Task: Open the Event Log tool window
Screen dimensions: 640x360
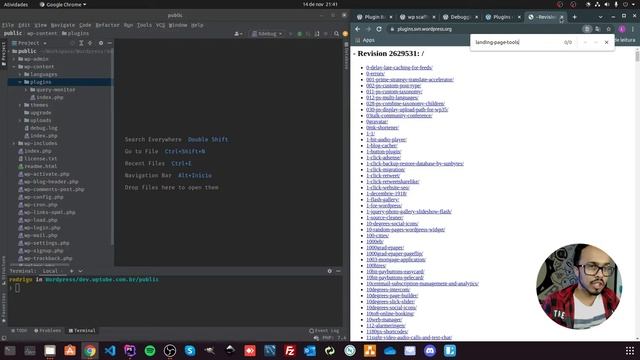Action: point(324,331)
